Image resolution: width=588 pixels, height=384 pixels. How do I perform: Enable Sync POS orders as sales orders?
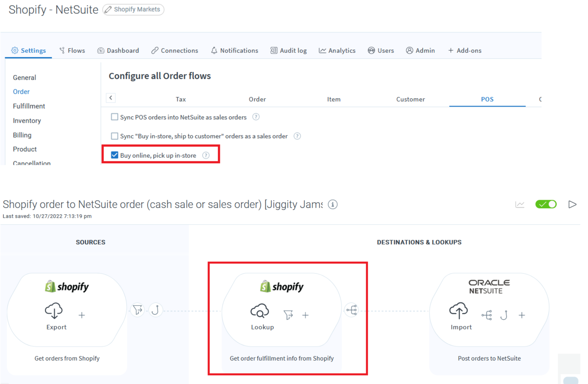[114, 117]
